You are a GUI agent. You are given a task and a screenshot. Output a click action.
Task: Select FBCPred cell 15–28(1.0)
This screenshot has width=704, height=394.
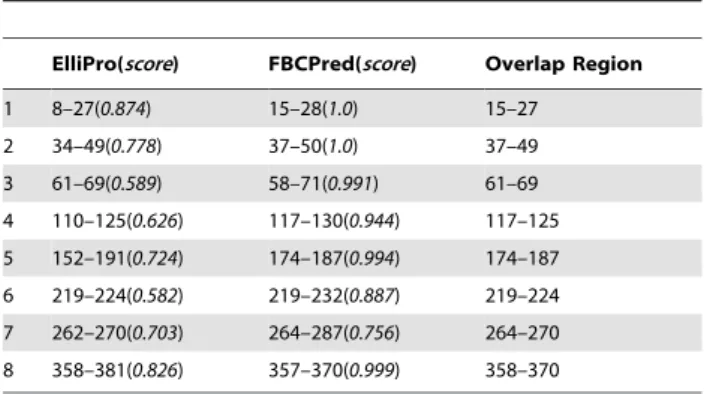(313, 109)
